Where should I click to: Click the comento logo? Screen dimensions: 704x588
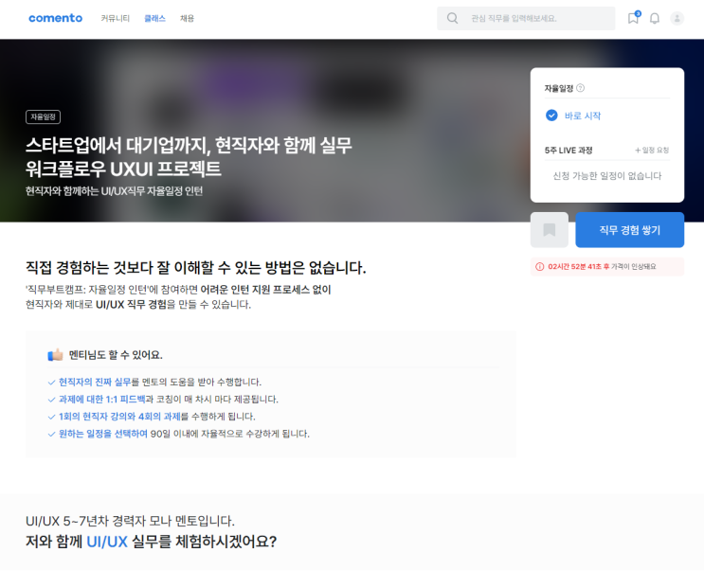point(55,18)
